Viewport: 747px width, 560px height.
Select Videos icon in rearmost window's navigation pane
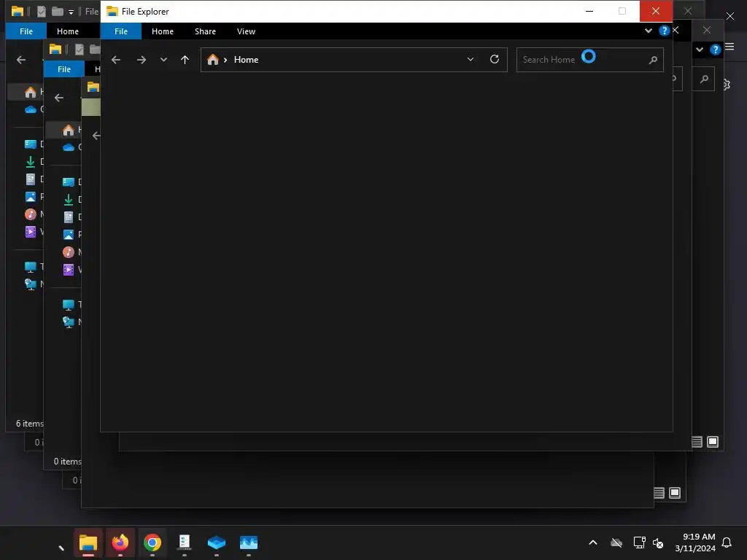coord(31,232)
